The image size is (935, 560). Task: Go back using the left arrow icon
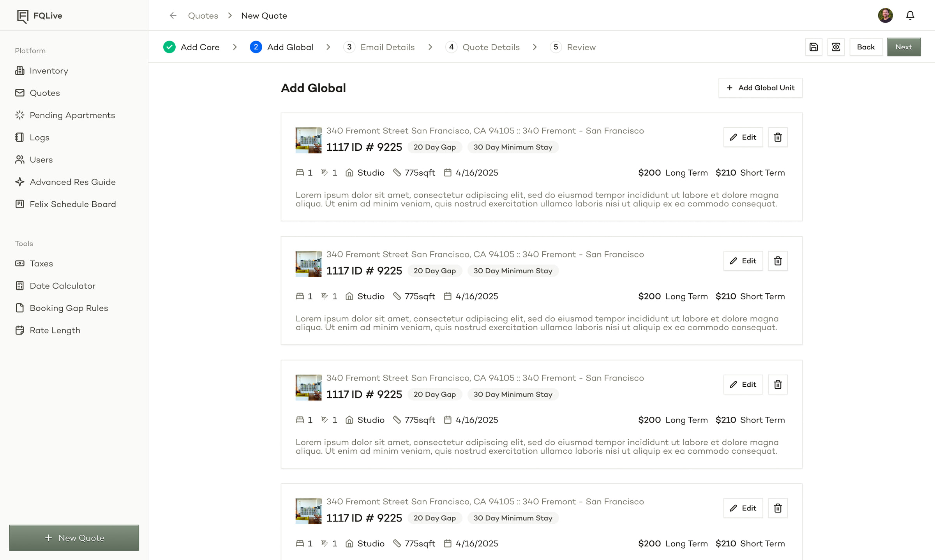click(x=173, y=16)
